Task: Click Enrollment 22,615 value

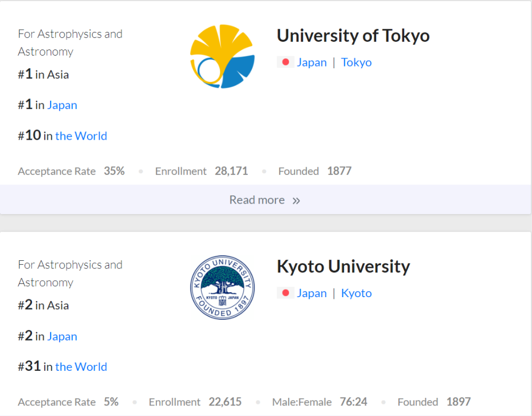Action: (225, 402)
